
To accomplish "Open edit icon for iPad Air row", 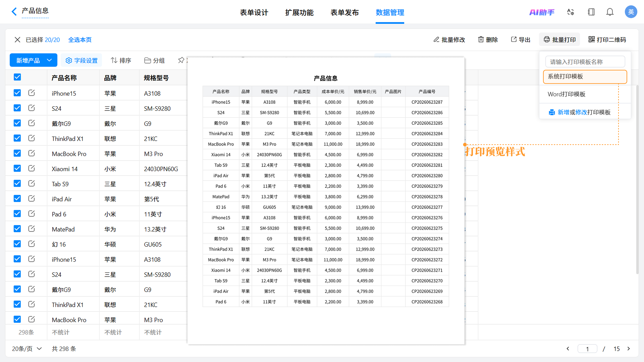I will [x=32, y=198].
